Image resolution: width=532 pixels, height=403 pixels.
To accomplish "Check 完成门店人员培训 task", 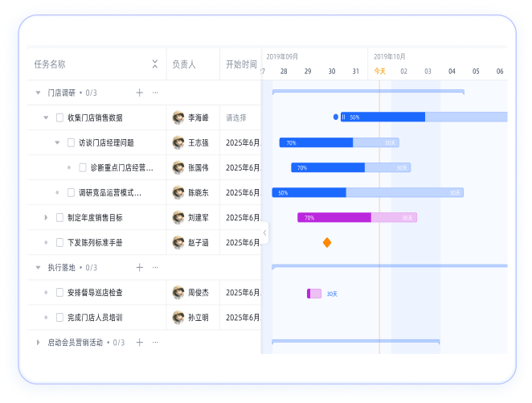I will (x=59, y=318).
